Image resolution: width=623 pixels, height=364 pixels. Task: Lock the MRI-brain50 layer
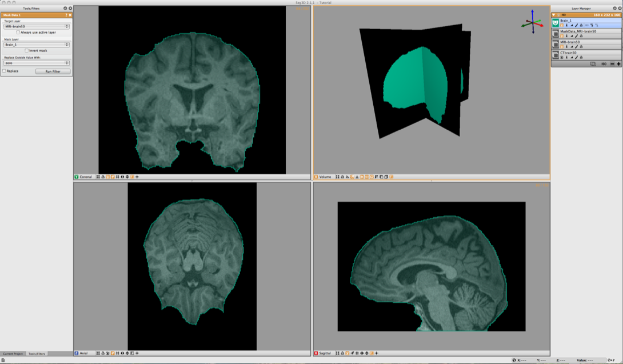581,47
